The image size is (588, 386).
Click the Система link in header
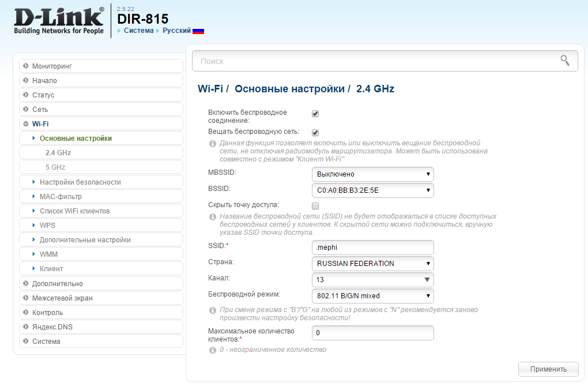tap(138, 31)
